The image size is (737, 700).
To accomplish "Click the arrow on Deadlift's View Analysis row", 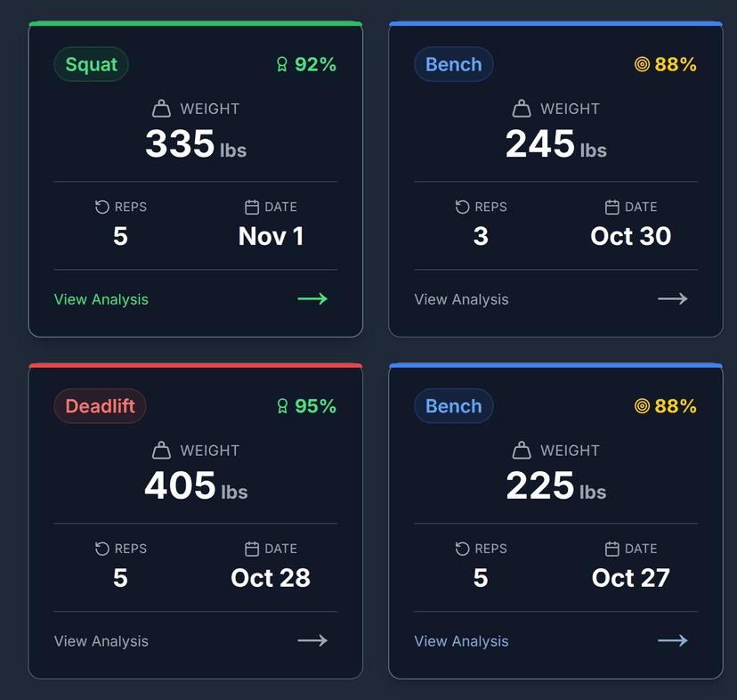I will click(x=312, y=641).
